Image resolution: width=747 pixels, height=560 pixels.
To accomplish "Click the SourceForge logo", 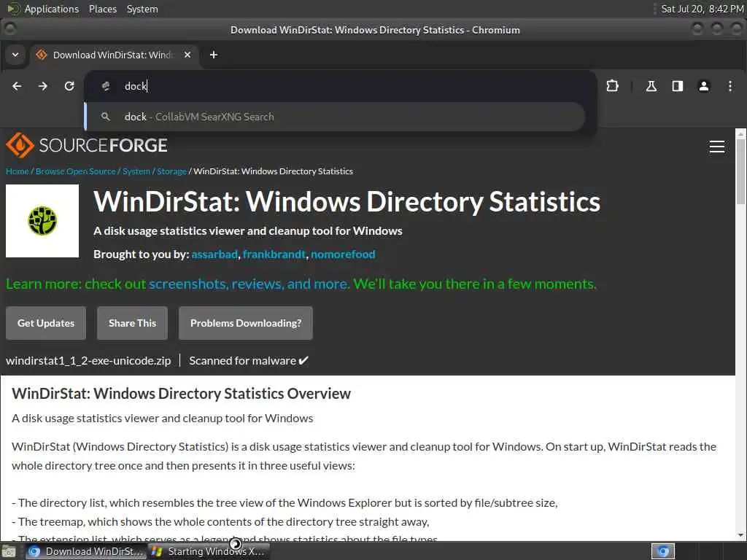I will coord(87,145).
